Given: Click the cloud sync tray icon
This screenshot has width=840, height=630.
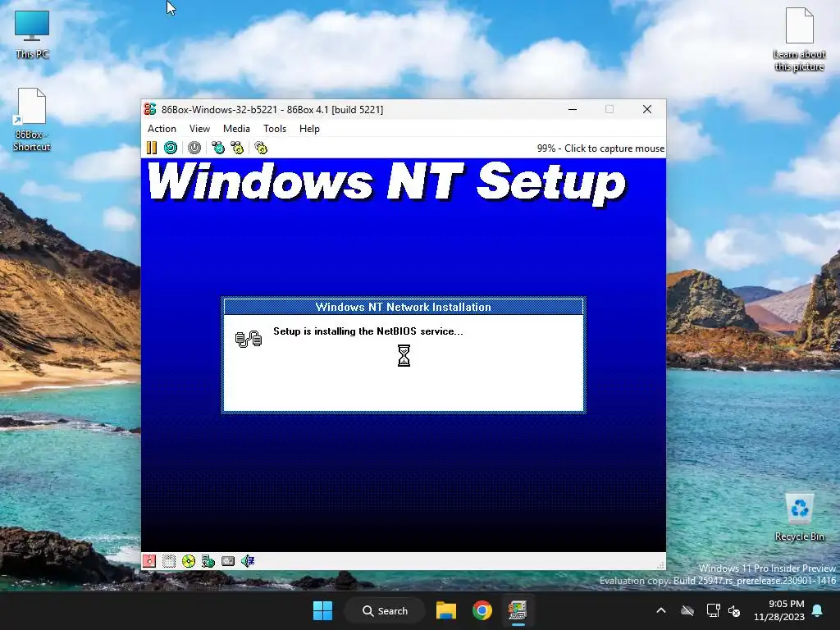Looking at the screenshot, I should point(687,610).
